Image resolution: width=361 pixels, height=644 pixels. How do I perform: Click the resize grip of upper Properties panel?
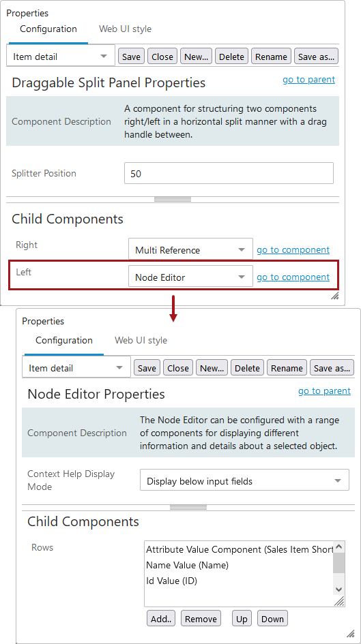335,296
